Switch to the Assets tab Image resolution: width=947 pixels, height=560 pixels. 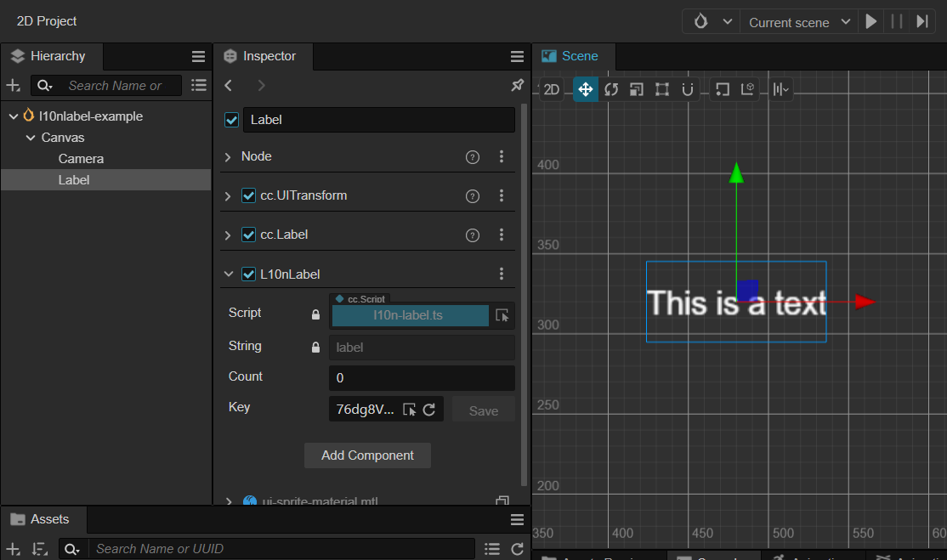(x=43, y=519)
